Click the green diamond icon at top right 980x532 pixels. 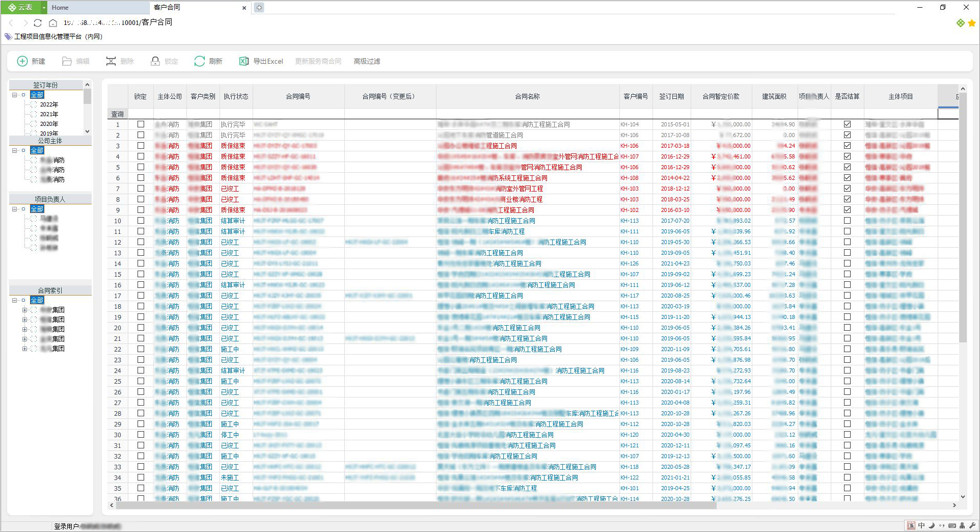pyautogui.click(x=961, y=23)
